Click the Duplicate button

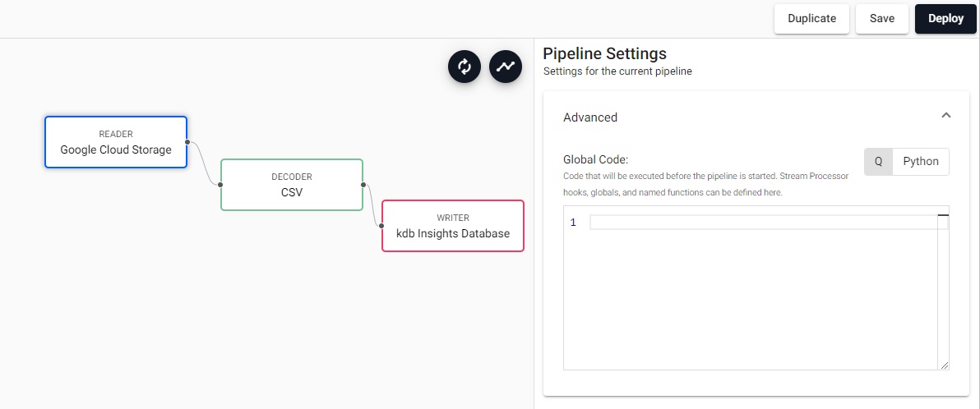[x=812, y=19]
